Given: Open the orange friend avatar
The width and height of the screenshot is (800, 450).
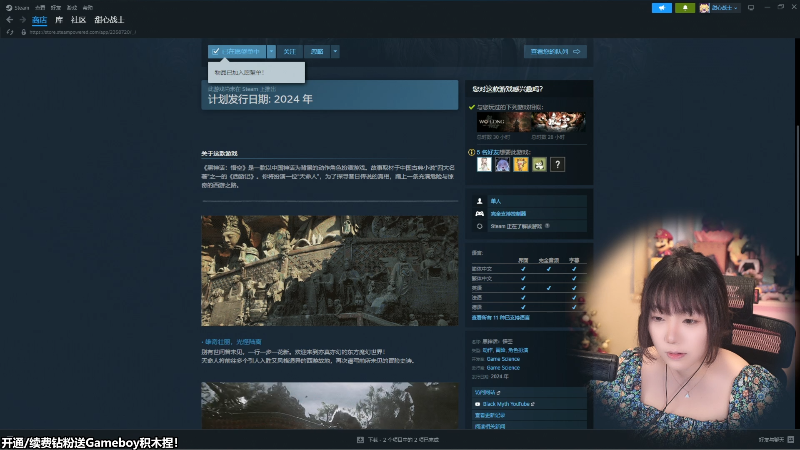Looking at the screenshot, I should pyautogui.click(x=521, y=164).
